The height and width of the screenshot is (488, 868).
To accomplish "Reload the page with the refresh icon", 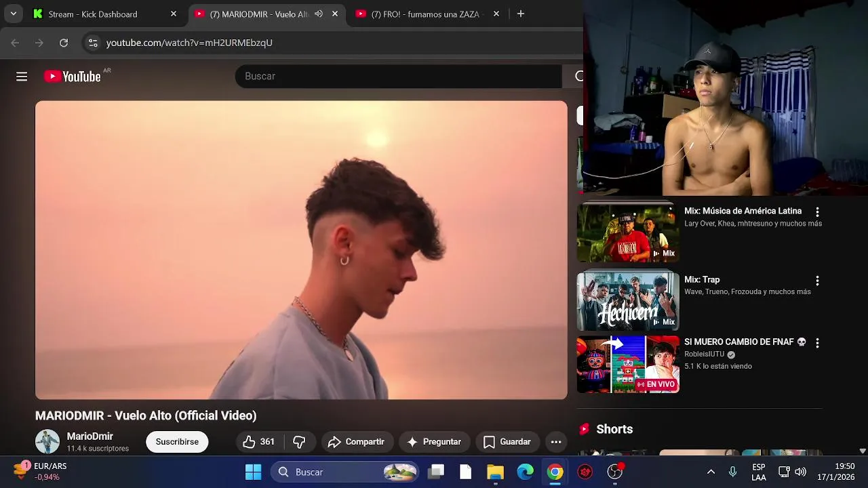I will [64, 43].
